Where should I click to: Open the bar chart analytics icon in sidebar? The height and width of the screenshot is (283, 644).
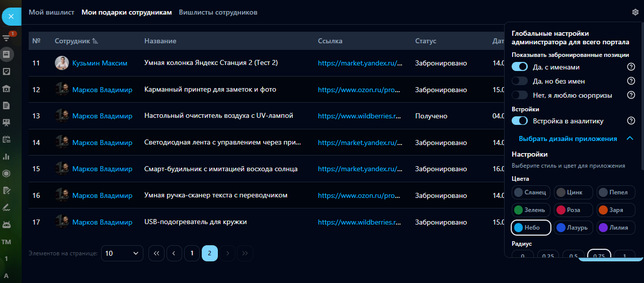pos(7,157)
